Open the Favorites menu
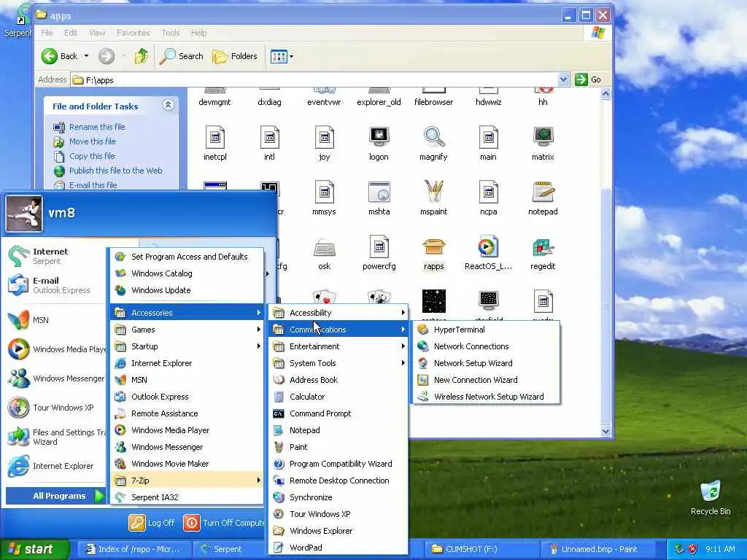Image resolution: width=747 pixels, height=560 pixels. (133, 33)
